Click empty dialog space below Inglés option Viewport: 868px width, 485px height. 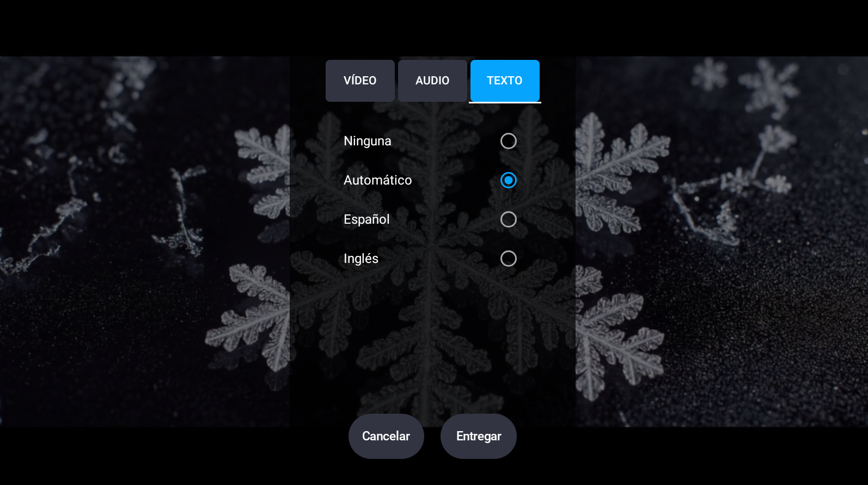pos(432,337)
